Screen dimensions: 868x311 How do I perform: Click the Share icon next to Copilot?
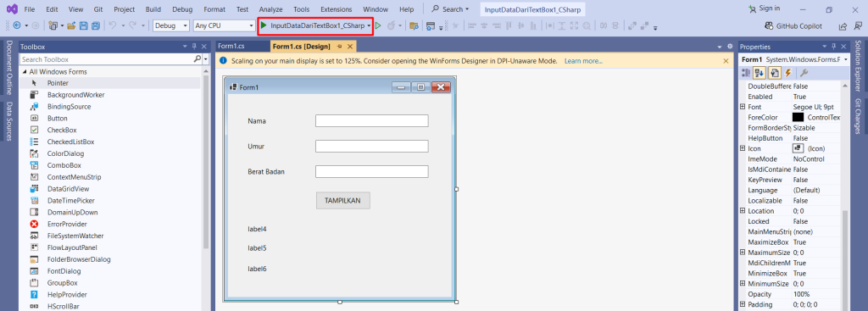[x=843, y=26]
